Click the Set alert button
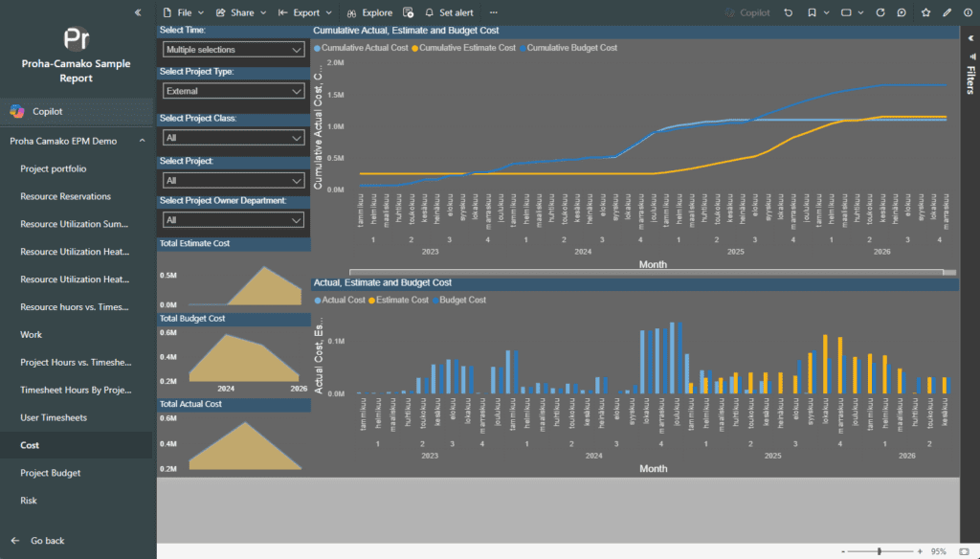This screenshot has height=559, width=980. coord(449,12)
